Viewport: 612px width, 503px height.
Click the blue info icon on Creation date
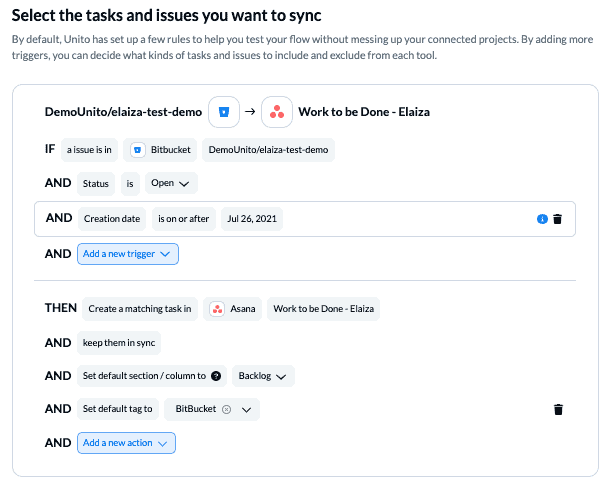pyautogui.click(x=542, y=219)
